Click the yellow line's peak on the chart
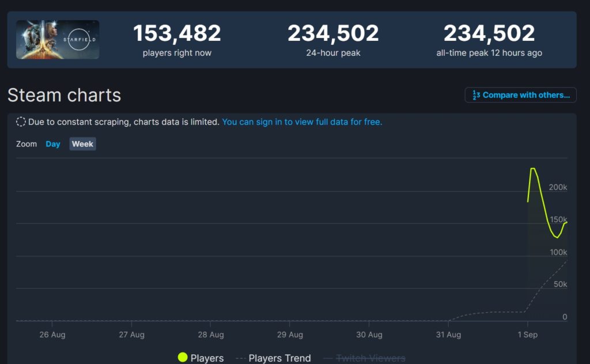This screenshot has height=364, width=590. (x=533, y=169)
